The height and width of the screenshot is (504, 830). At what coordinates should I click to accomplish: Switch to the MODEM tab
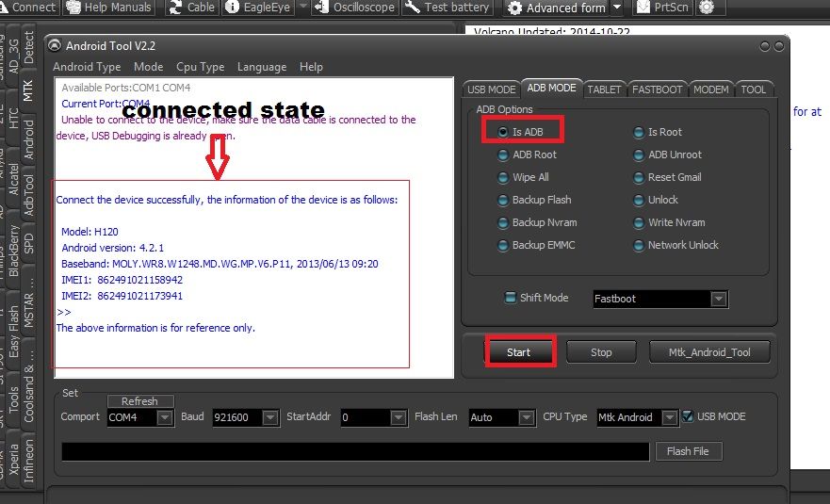(x=711, y=89)
